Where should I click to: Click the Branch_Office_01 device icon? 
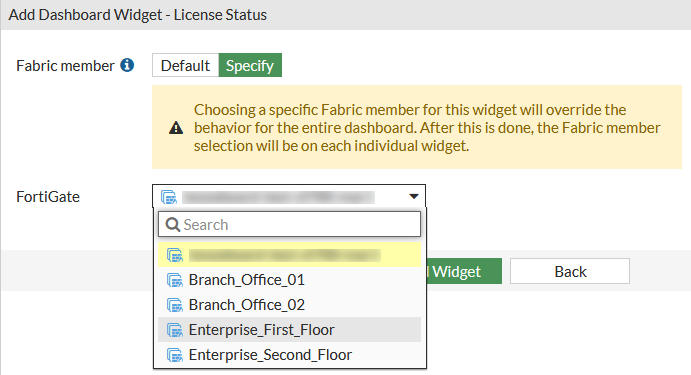175,280
